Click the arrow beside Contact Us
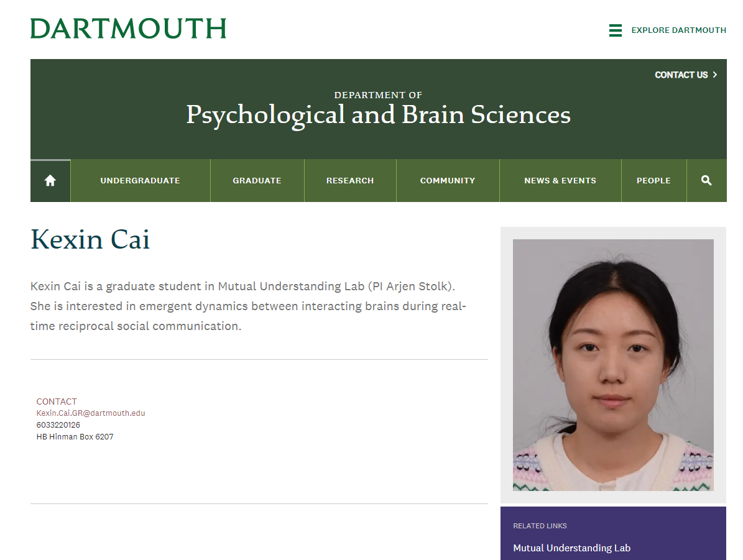This screenshot has height=560, width=743. tap(715, 75)
